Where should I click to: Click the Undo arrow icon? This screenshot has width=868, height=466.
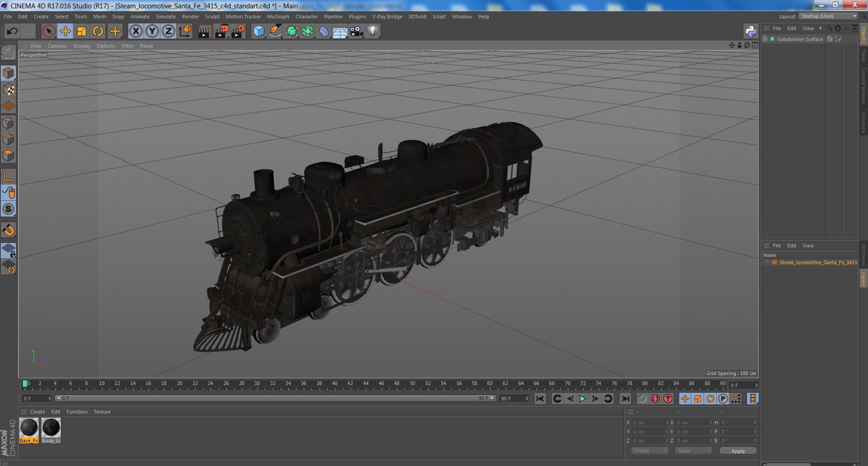12,31
